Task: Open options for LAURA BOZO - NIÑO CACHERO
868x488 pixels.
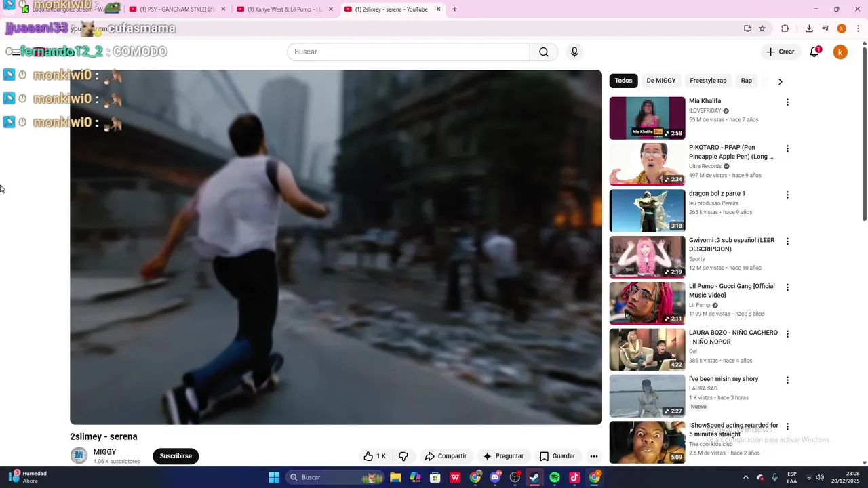Action: (x=787, y=334)
